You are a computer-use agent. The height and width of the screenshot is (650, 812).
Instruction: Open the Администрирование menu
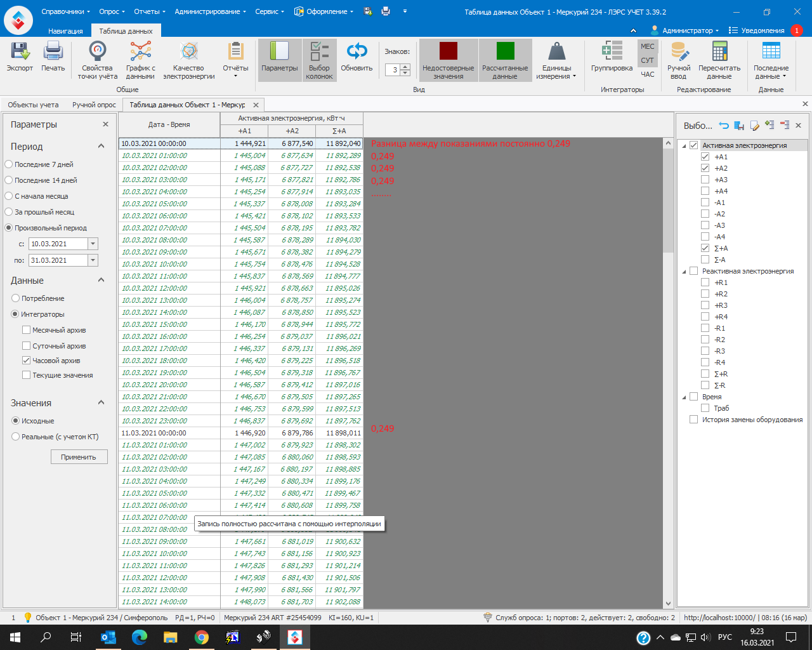click(210, 11)
